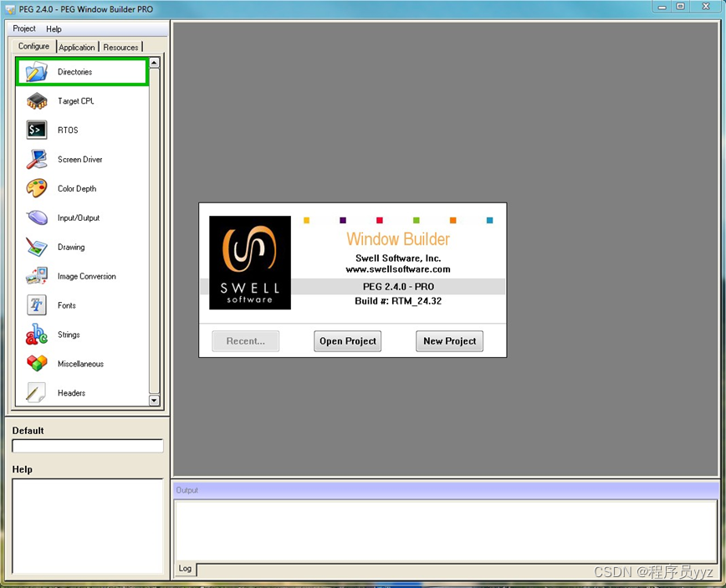This screenshot has width=726, height=588.
Task: Click the Color Depth palette icon
Action: (x=37, y=188)
